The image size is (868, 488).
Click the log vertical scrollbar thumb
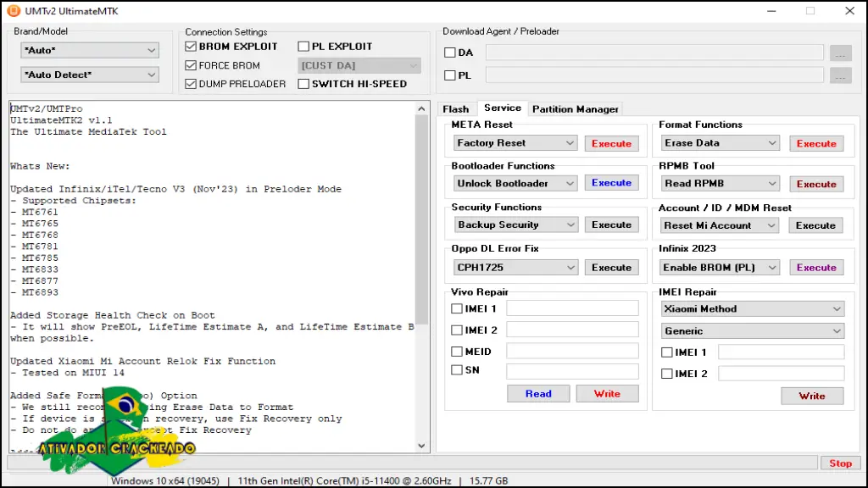click(x=421, y=219)
